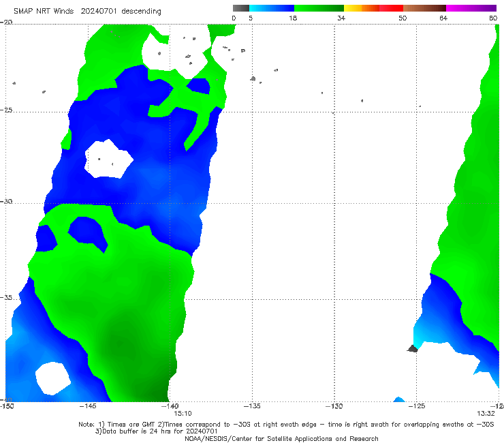The height and width of the screenshot is (443, 504).
Task: Click the NOAA/NESDIS credit line
Action: (281, 438)
